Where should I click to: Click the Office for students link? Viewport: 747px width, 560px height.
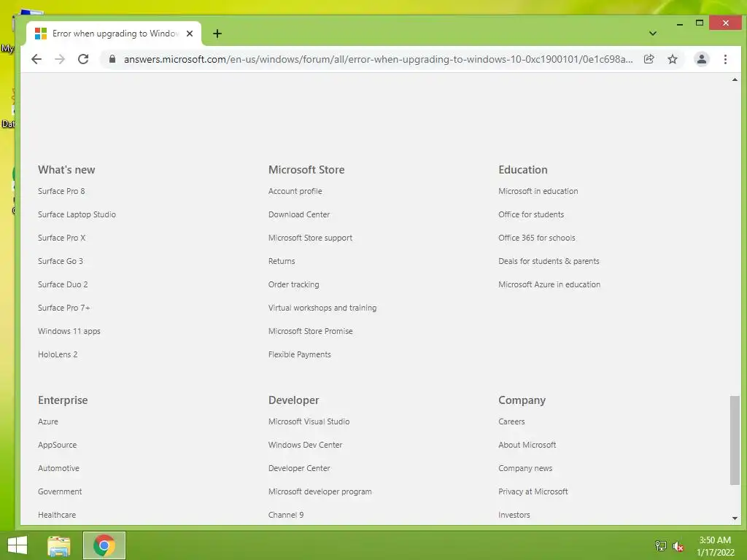pos(531,214)
